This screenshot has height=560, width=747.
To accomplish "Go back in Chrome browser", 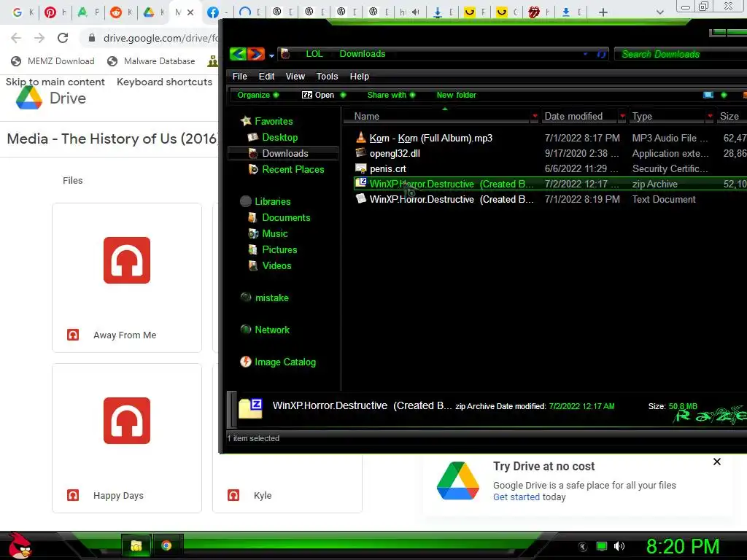I will pos(16,38).
